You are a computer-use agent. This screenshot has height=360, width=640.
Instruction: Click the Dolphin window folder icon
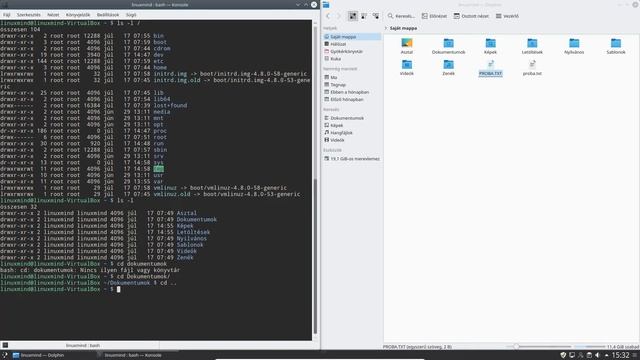point(326,4)
